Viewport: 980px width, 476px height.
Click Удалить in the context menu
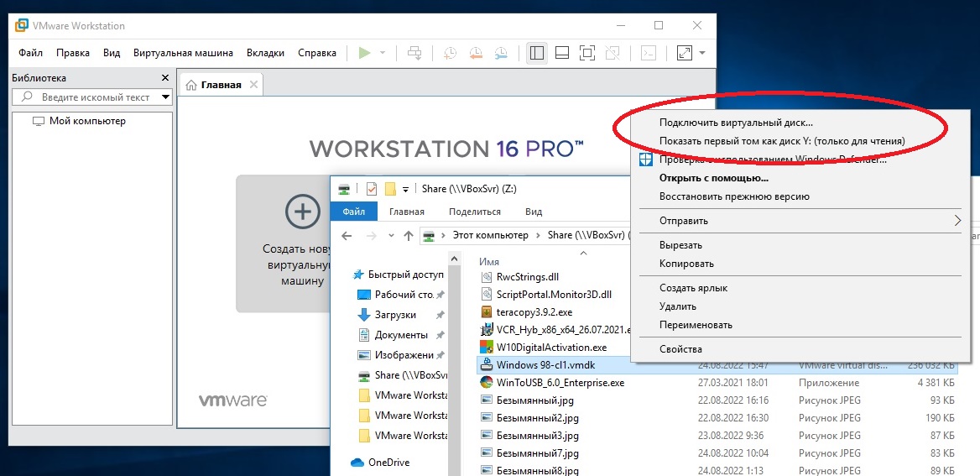coord(677,306)
